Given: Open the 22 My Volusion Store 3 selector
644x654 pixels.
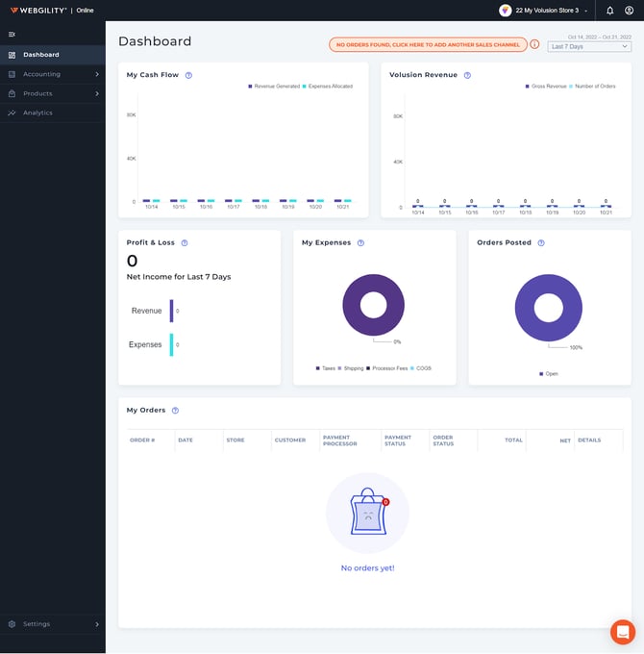Looking at the screenshot, I should click(x=544, y=11).
